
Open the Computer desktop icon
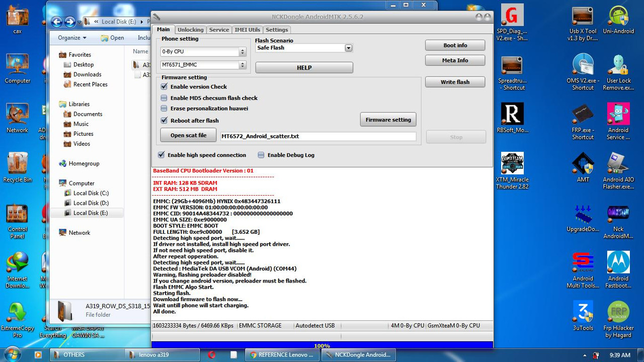point(17,69)
